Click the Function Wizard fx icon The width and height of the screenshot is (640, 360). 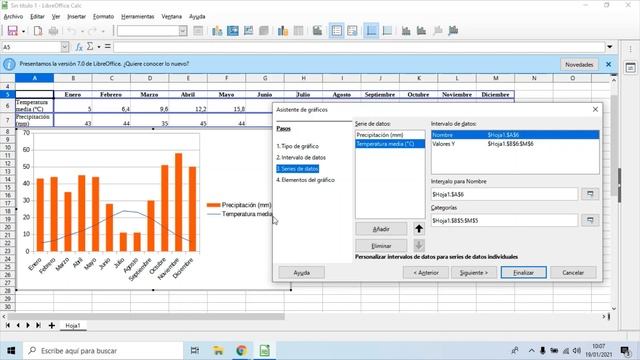[x=79, y=47]
